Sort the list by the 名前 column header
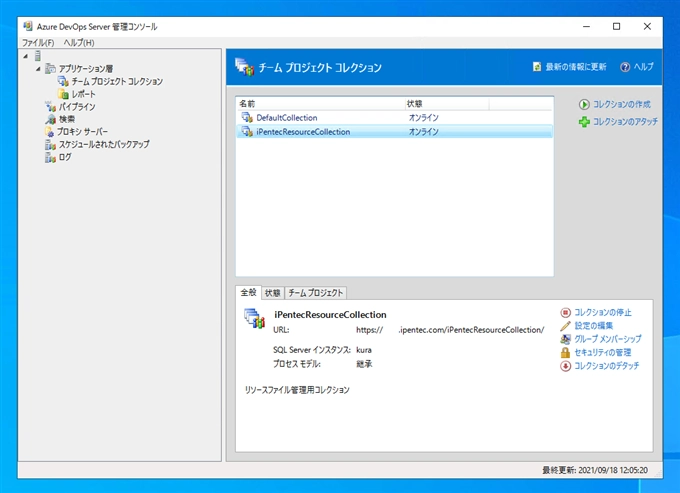Image resolution: width=680 pixels, height=493 pixels. coord(320,104)
